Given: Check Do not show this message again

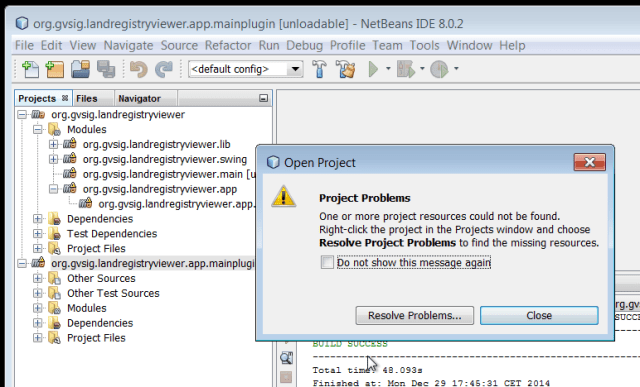Looking at the screenshot, I should [x=327, y=262].
